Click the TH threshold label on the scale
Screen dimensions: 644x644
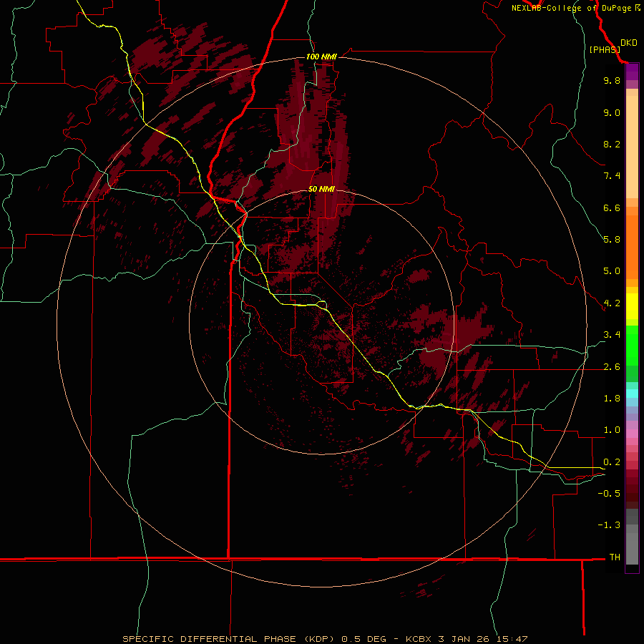point(615,557)
